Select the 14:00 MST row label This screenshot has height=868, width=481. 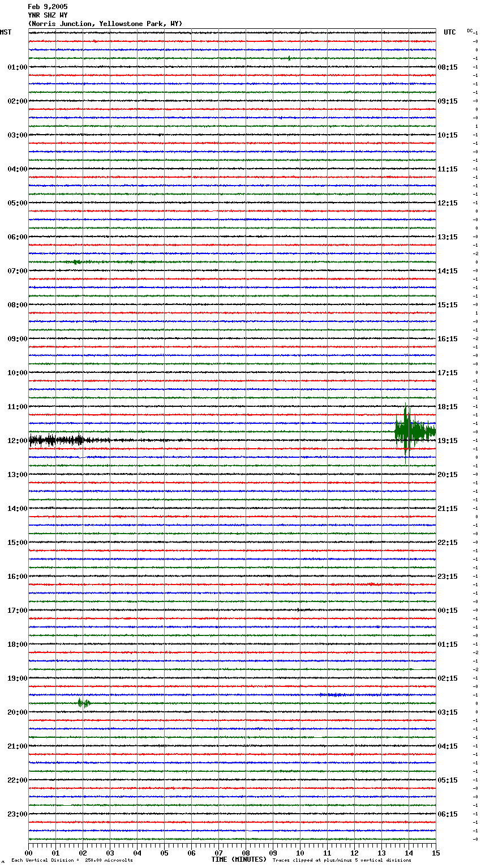(18, 509)
